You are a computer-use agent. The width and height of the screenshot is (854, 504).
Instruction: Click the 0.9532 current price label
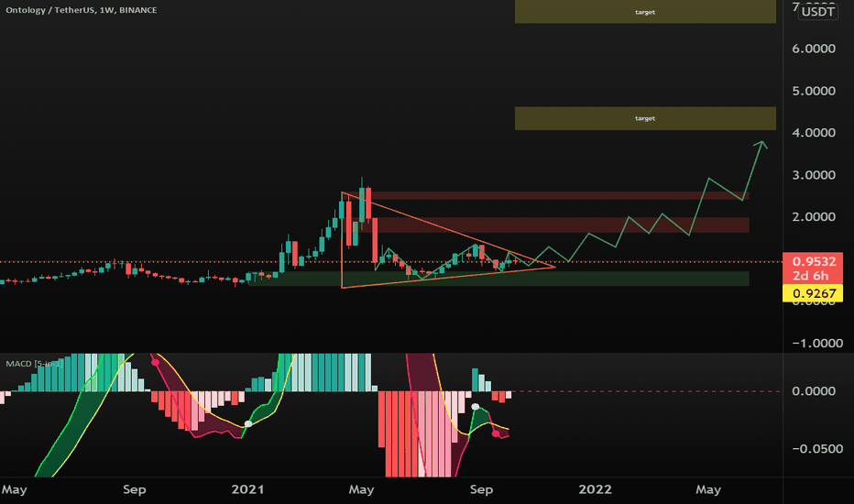tap(814, 261)
